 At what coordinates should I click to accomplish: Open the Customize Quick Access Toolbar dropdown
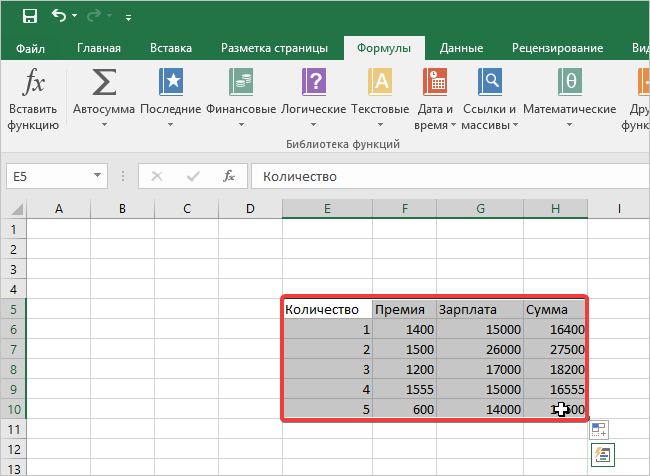(130, 17)
